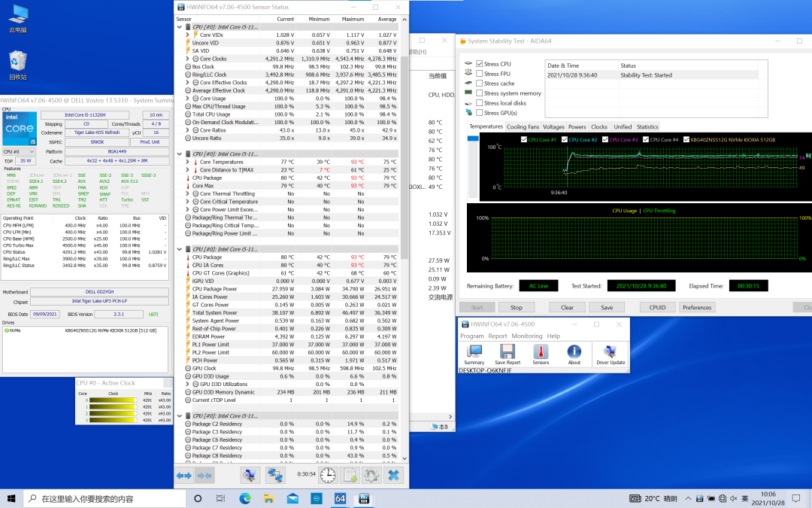The width and height of the screenshot is (812, 508).
Task: Expand the Core Clocks sensor row
Action: [x=187, y=59]
